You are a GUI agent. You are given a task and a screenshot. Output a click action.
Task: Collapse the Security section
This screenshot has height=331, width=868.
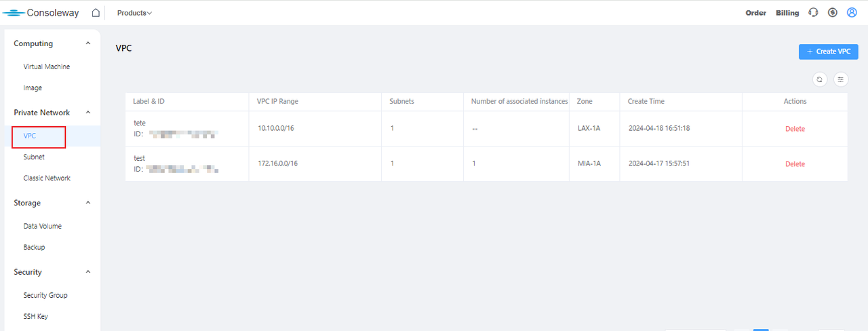(x=87, y=272)
